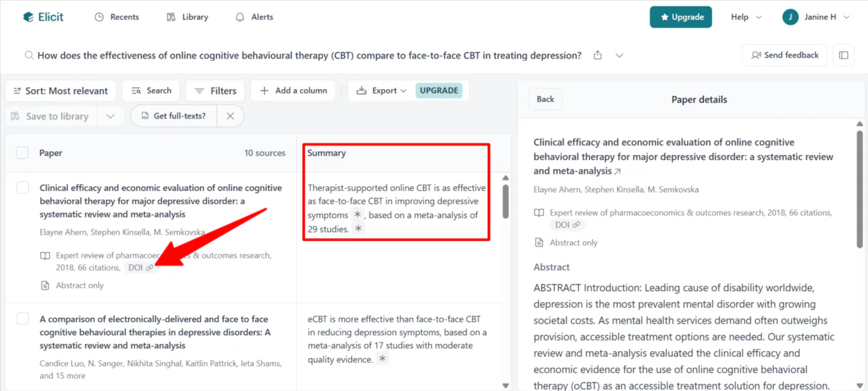Click the Upgrade button in header
The width and height of the screenshot is (868, 391).
click(x=681, y=17)
